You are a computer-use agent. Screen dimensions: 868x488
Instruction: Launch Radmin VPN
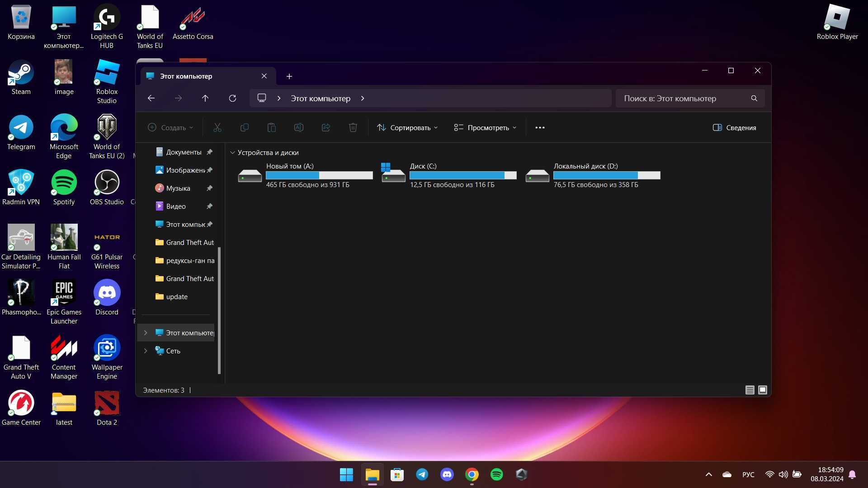[x=21, y=186]
